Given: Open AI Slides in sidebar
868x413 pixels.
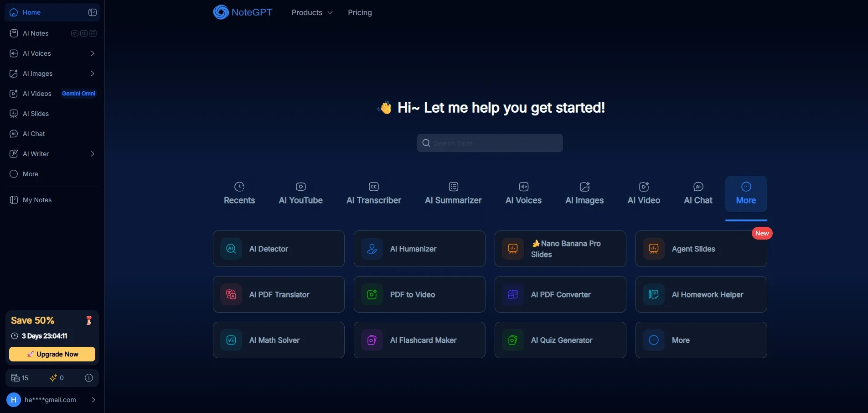Looking at the screenshot, I should [52, 114].
